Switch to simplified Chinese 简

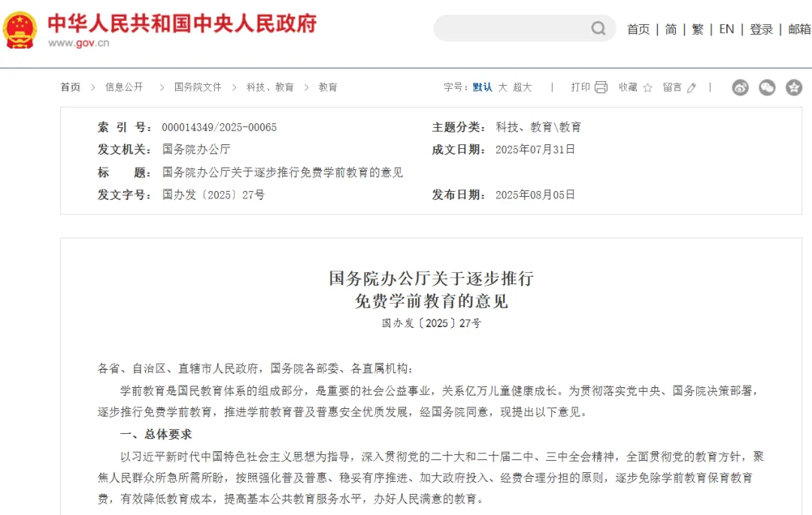(671, 29)
